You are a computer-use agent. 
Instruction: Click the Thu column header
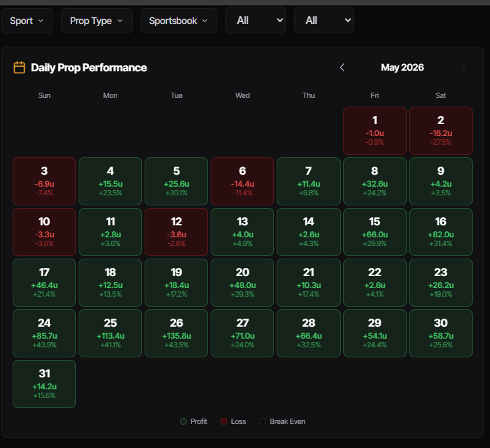pos(309,95)
